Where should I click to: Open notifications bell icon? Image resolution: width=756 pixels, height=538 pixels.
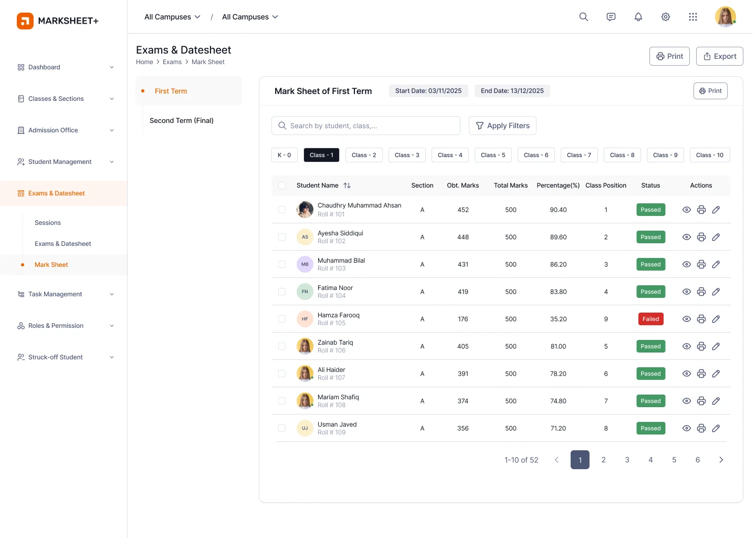[x=638, y=17]
